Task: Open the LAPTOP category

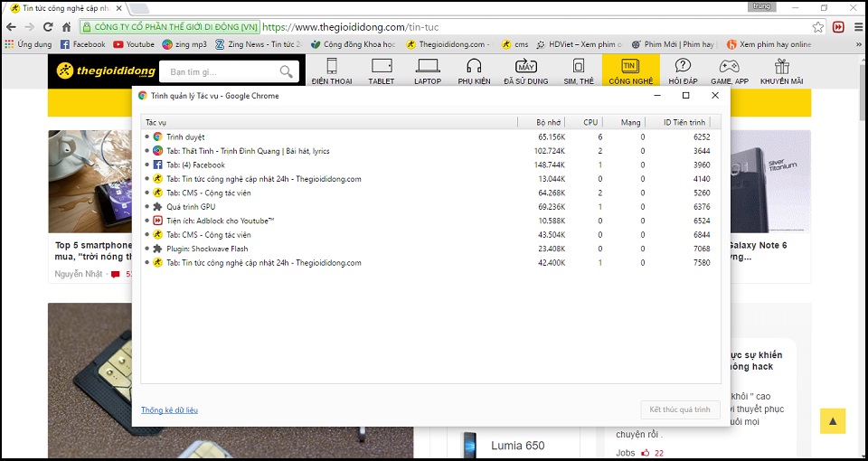Action: [428, 71]
